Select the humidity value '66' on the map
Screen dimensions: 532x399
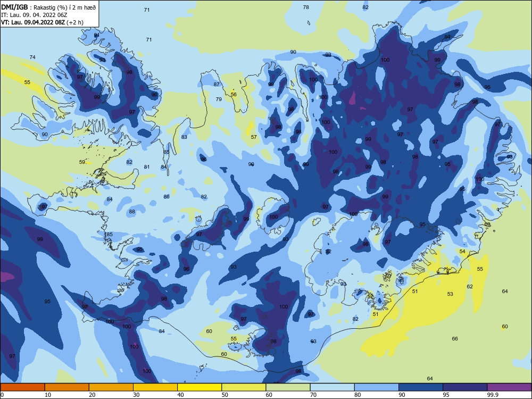[x=455, y=338]
